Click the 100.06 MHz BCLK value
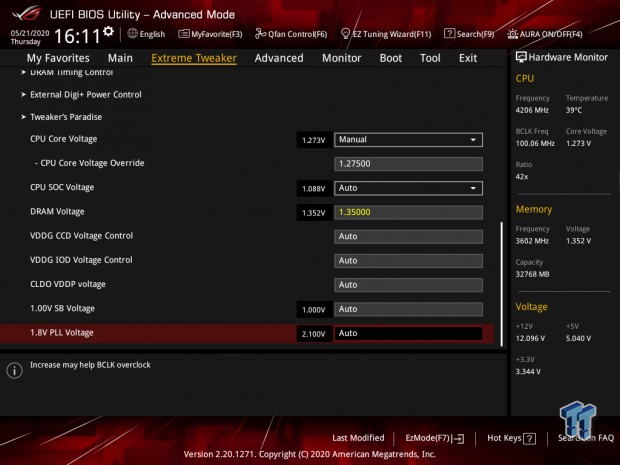This screenshot has height=465, width=620. coord(535,144)
